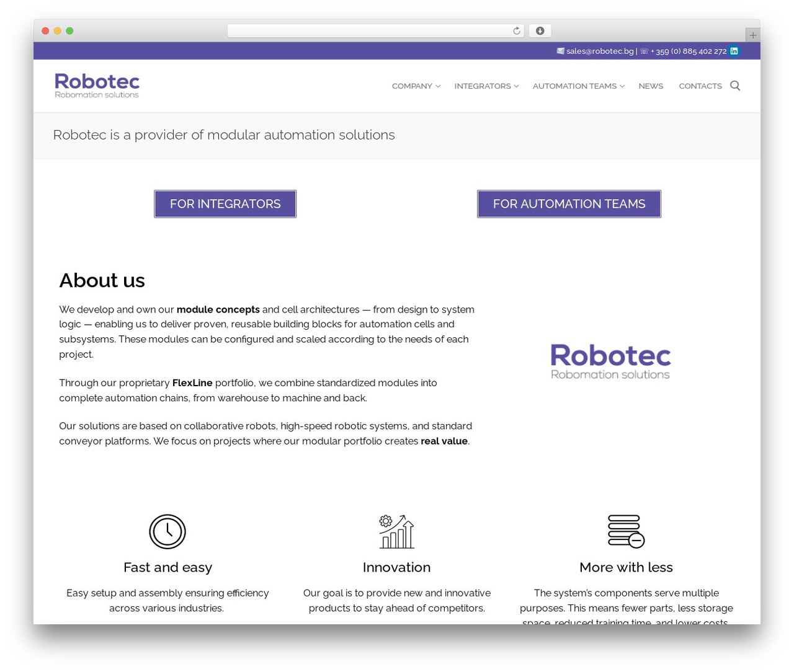Click the More with less heading

(626, 567)
